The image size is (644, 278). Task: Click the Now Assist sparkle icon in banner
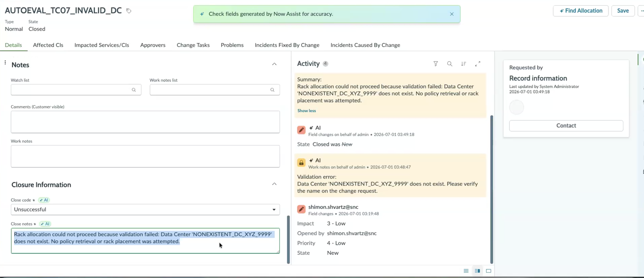point(202,14)
